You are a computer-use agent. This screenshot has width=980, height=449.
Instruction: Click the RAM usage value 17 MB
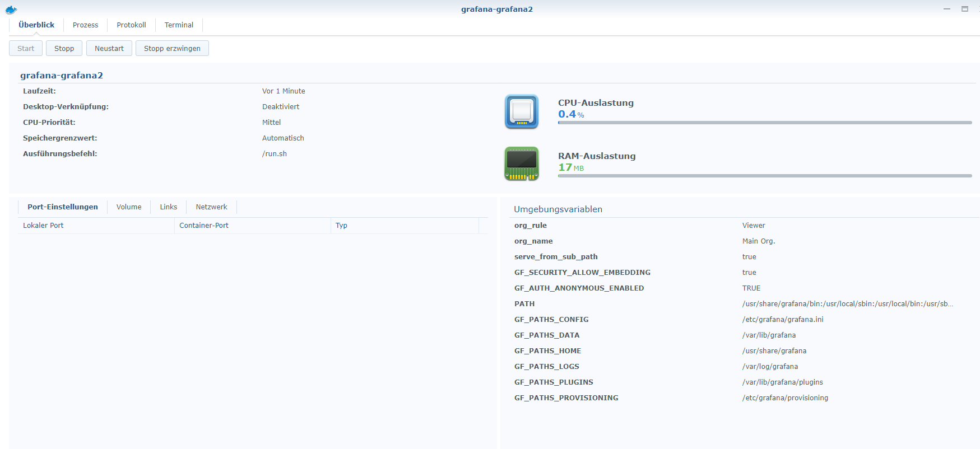coord(571,167)
